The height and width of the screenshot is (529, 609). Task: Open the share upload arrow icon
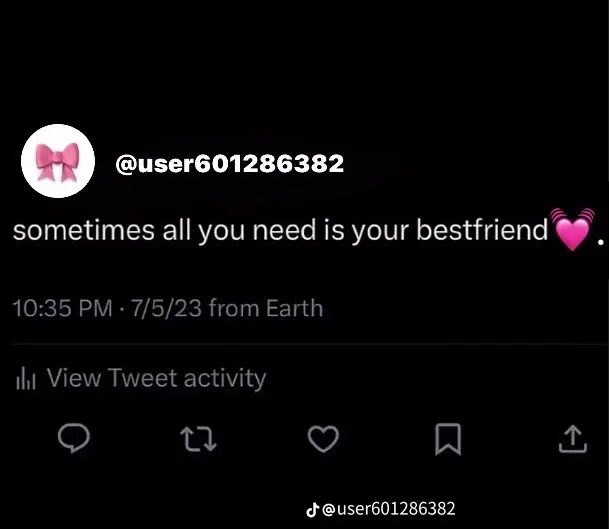click(573, 439)
